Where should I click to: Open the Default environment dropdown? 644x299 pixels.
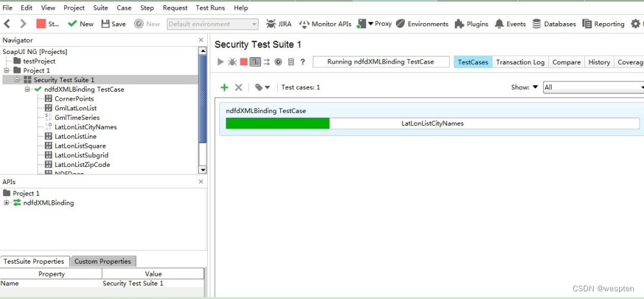[x=212, y=24]
